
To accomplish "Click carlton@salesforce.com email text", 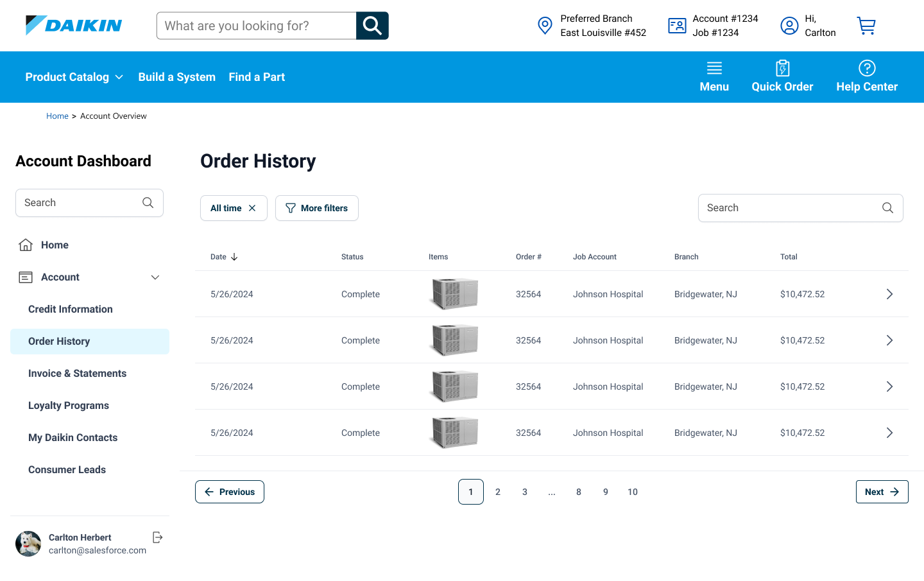I will click(98, 551).
